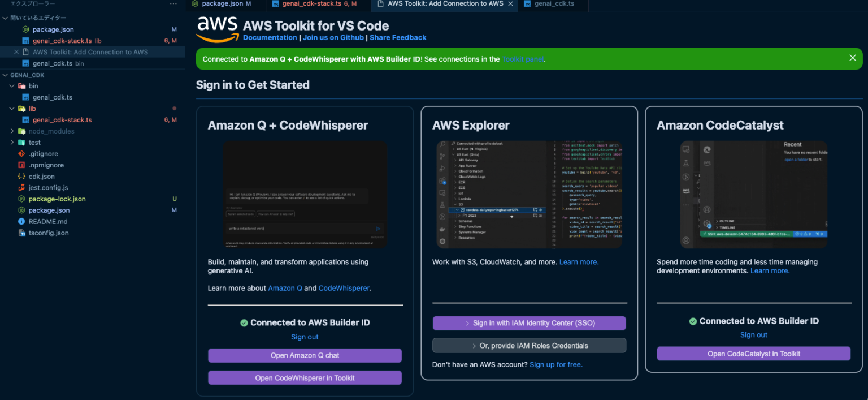Select the genai_cdk.ts editor tab
Viewport: 868px width, 400px height.
[x=553, y=3]
